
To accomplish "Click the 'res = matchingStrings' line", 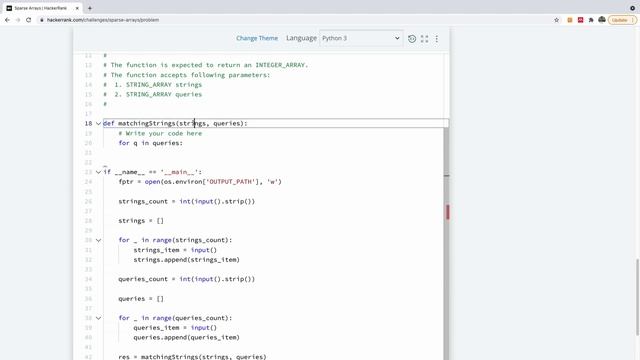I will tap(192, 357).
